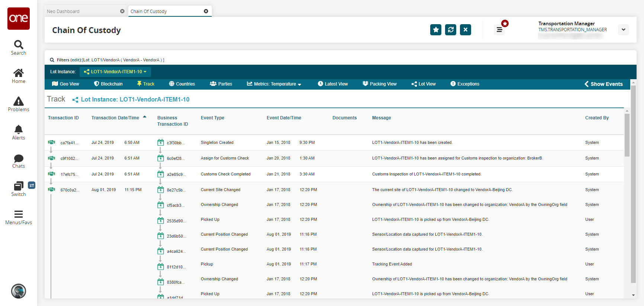644x306 pixels.
Task: Expand the LOT1-VendorA-ITEM1-10 lot instance dropdown
Action: tap(115, 72)
